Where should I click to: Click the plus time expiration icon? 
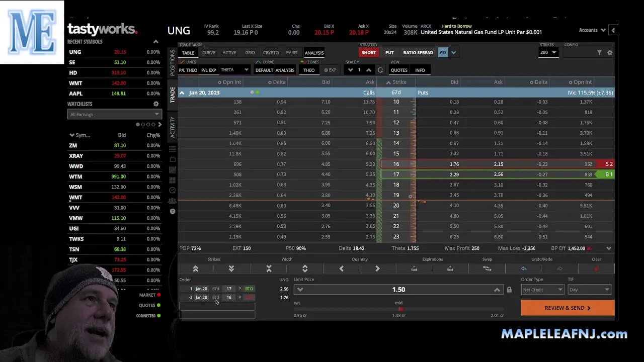(x=450, y=269)
